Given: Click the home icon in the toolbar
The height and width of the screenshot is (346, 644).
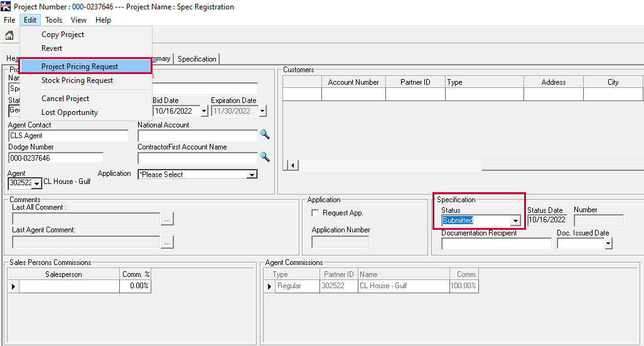Looking at the screenshot, I should tap(9, 35).
